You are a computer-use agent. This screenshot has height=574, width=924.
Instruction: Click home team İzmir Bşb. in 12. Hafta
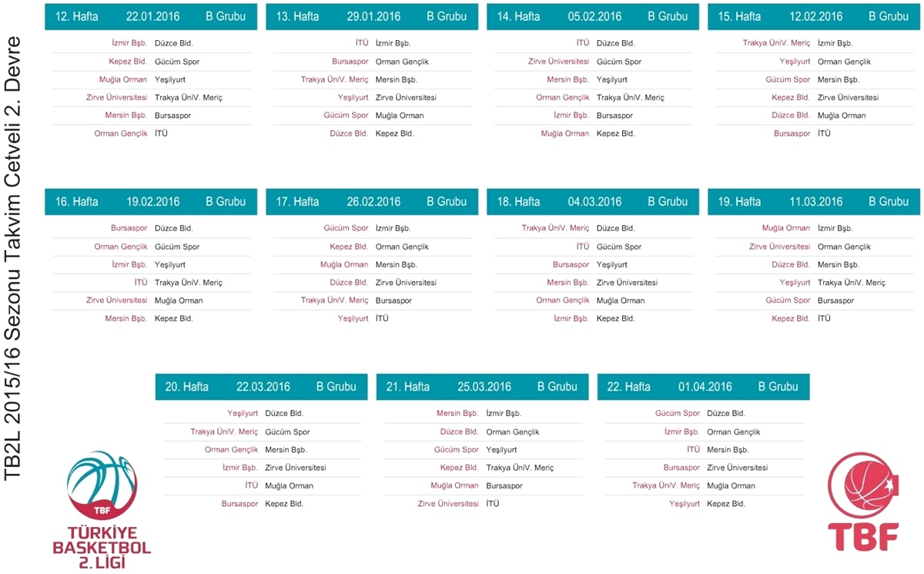[129, 43]
